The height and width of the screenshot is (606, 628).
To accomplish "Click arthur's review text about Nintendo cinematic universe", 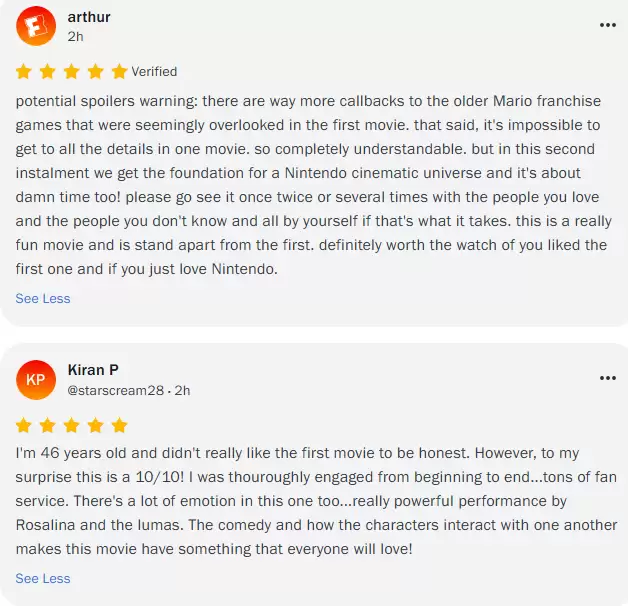I will (300, 174).
